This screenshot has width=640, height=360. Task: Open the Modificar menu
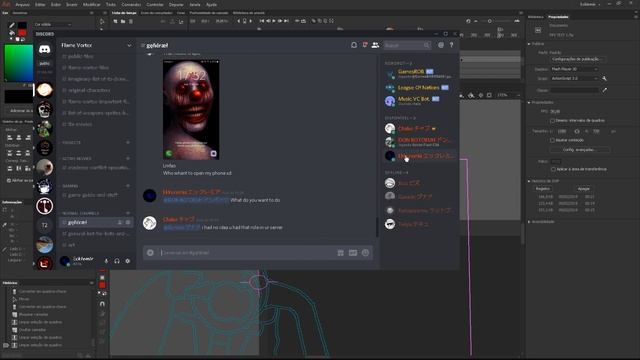pos(91,4)
